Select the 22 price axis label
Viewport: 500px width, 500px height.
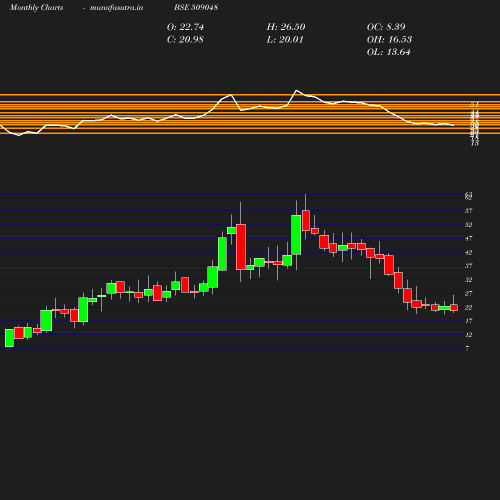click(x=469, y=307)
